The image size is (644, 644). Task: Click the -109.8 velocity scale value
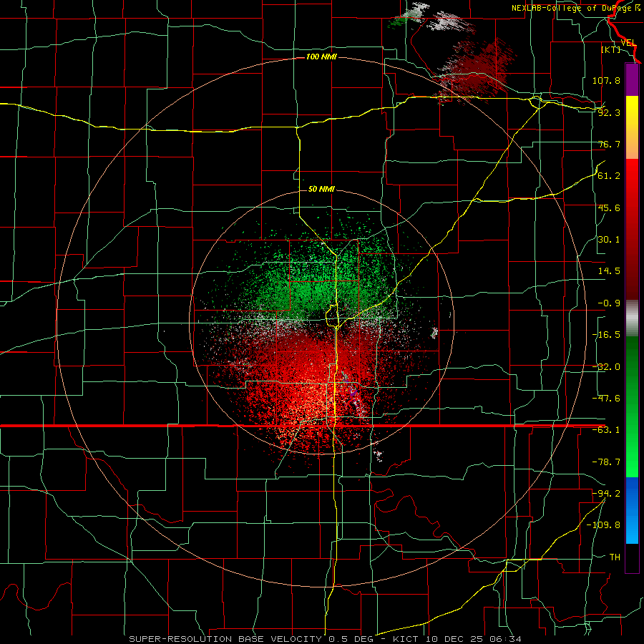tap(603, 525)
